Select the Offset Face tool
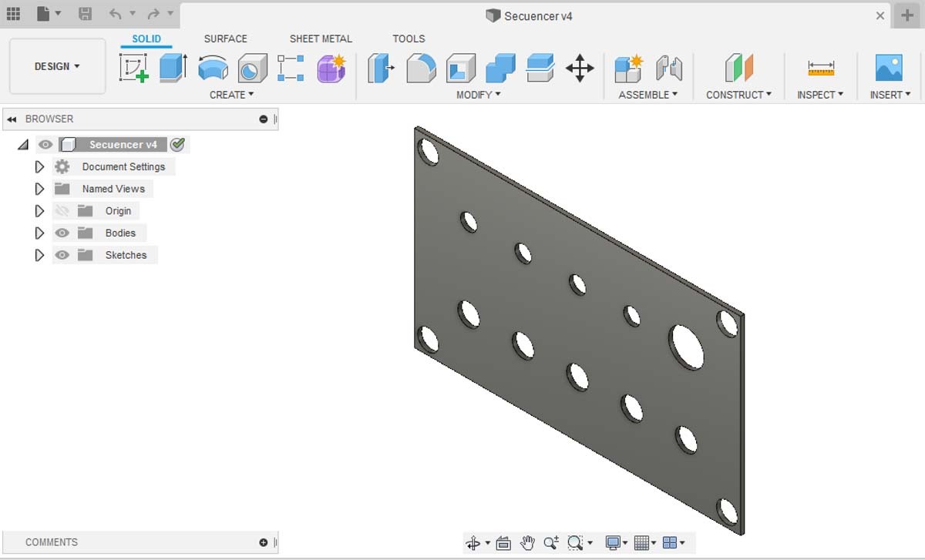Viewport: 925px width, 560px height. 540,68
